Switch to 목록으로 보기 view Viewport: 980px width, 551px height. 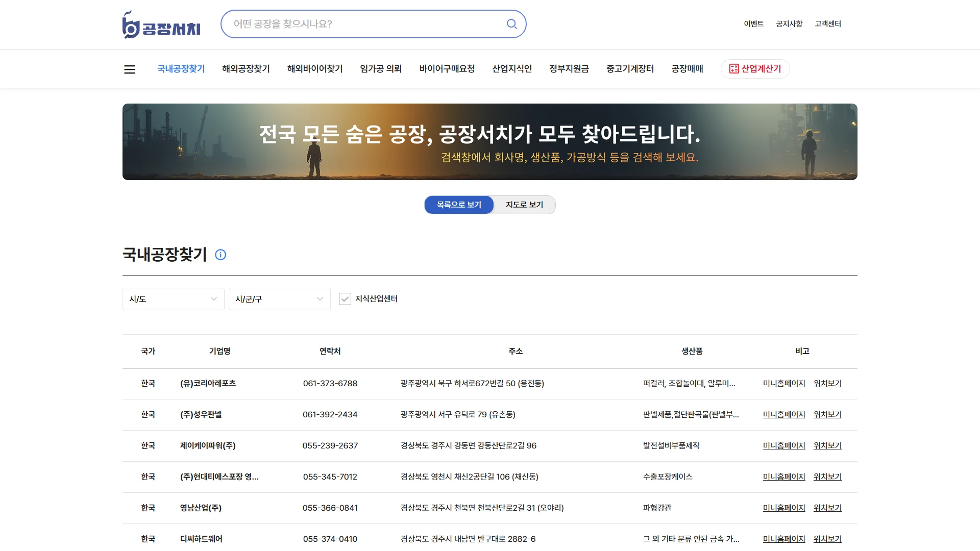(459, 205)
